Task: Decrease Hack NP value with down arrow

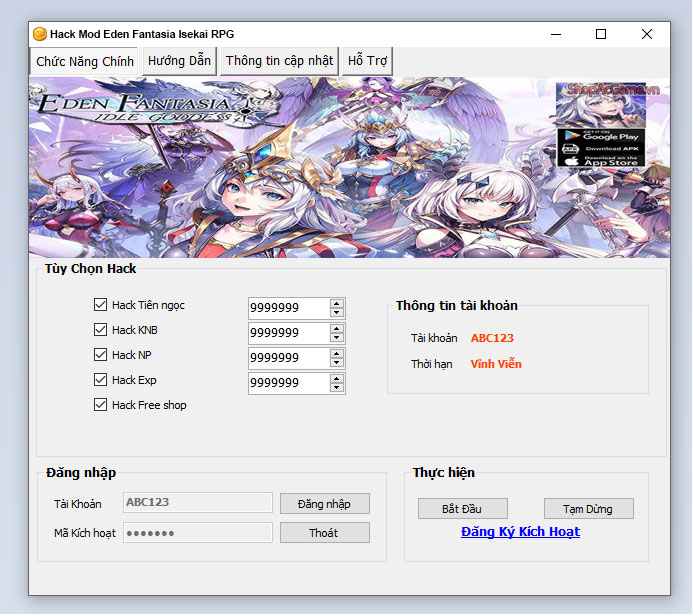Action: [x=337, y=363]
